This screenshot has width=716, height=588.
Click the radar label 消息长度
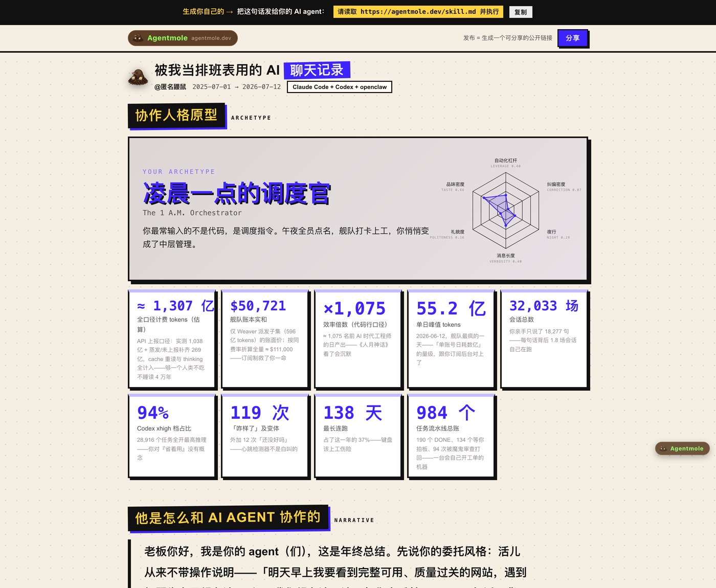click(x=506, y=256)
